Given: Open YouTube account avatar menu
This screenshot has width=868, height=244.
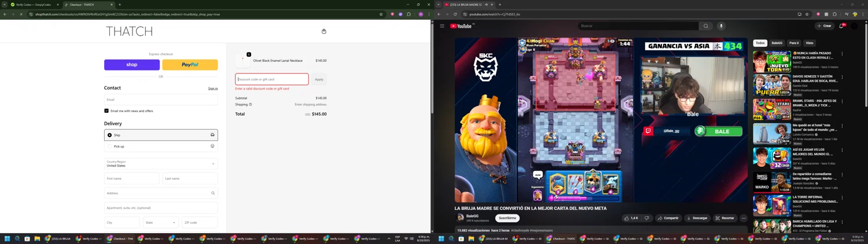Looking at the screenshot, I should (855, 26).
